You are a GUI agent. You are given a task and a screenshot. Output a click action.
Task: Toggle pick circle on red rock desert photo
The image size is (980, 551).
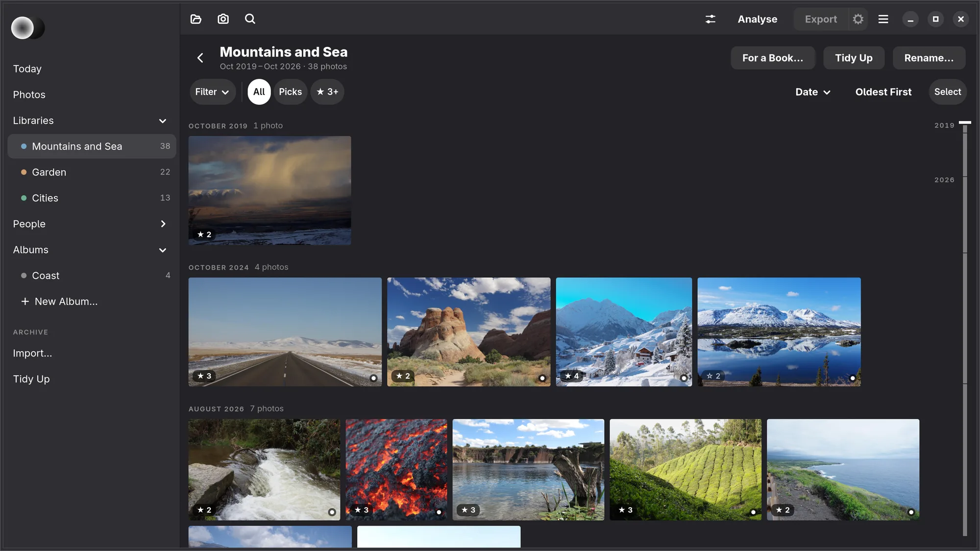(x=542, y=378)
